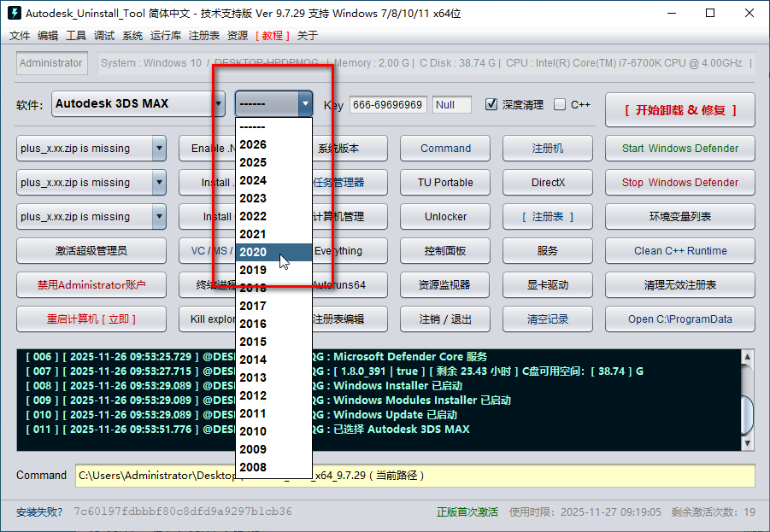Open the 工具 menu
The width and height of the screenshot is (770, 532).
(76, 35)
